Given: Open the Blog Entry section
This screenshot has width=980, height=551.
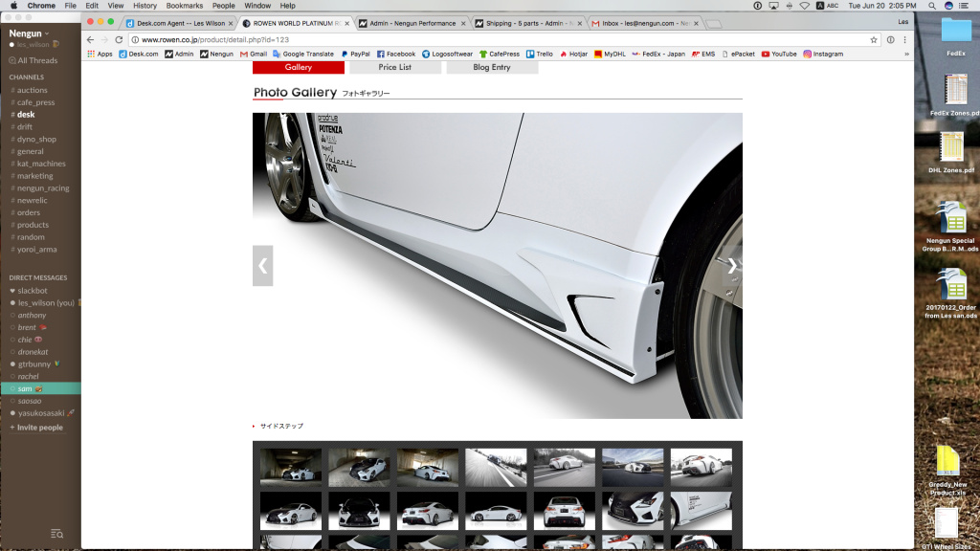Looking at the screenshot, I should tap(491, 67).
